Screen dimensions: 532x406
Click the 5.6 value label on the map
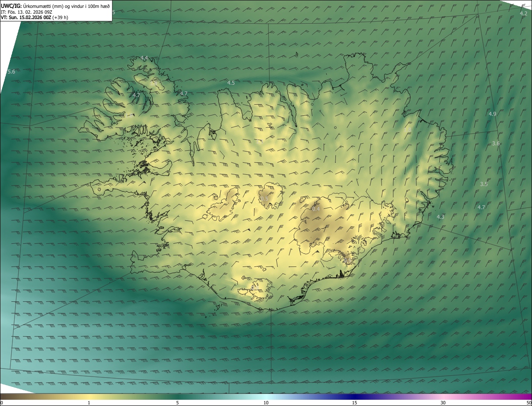pyautogui.click(x=11, y=72)
